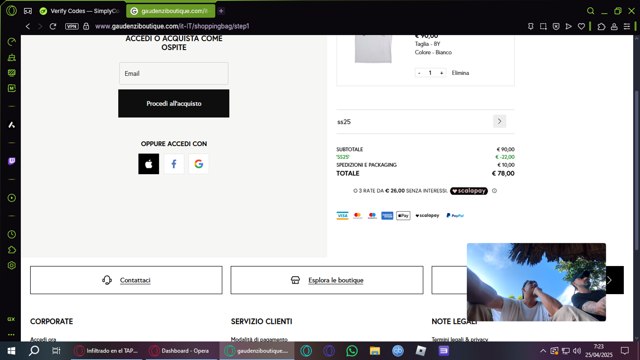Sign in with Google

[198, 164]
